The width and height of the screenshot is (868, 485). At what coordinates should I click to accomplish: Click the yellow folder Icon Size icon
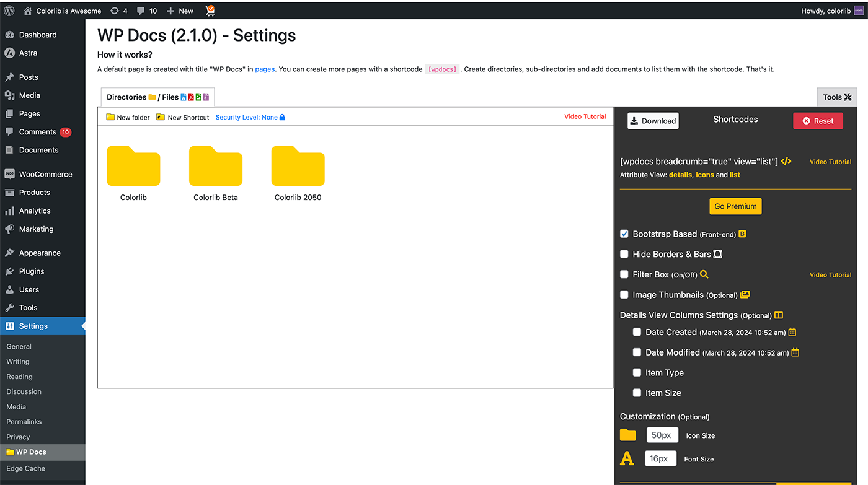[x=628, y=435]
